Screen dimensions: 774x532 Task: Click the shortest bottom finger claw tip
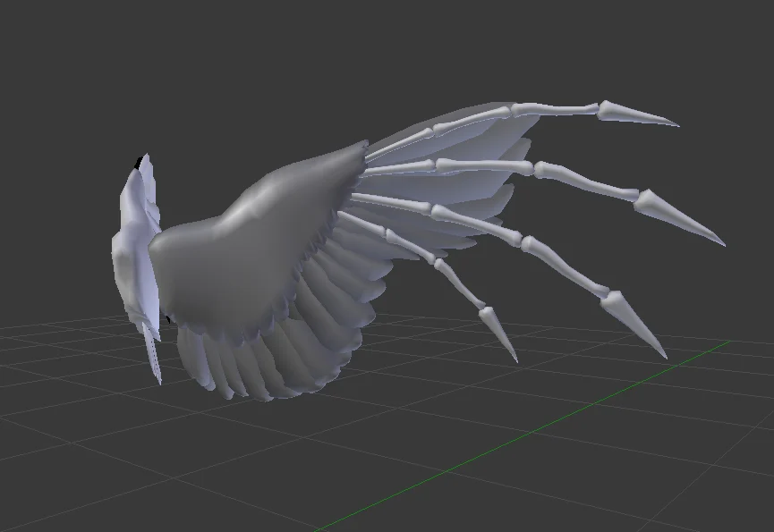tap(498, 334)
